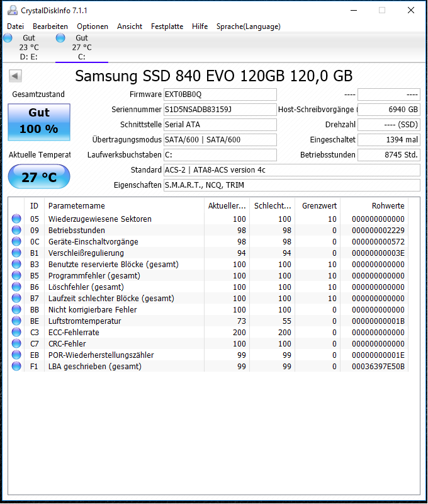Viewport: 428px width, 504px height.
Task: Open the Sprache(Language) menu
Action: [249, 26]
